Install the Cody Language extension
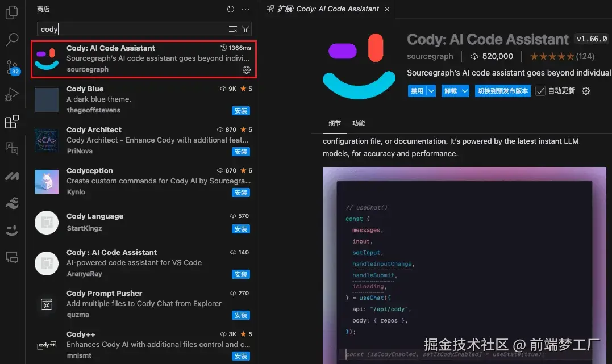This screenshot has height=364, width=612. (x=241, y=229)
